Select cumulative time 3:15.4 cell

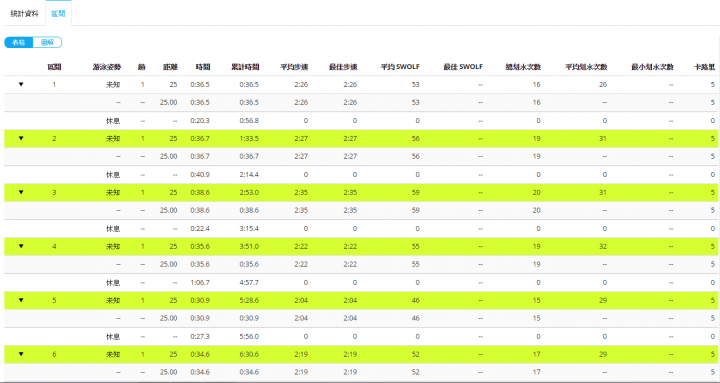(x=249, y=229)
